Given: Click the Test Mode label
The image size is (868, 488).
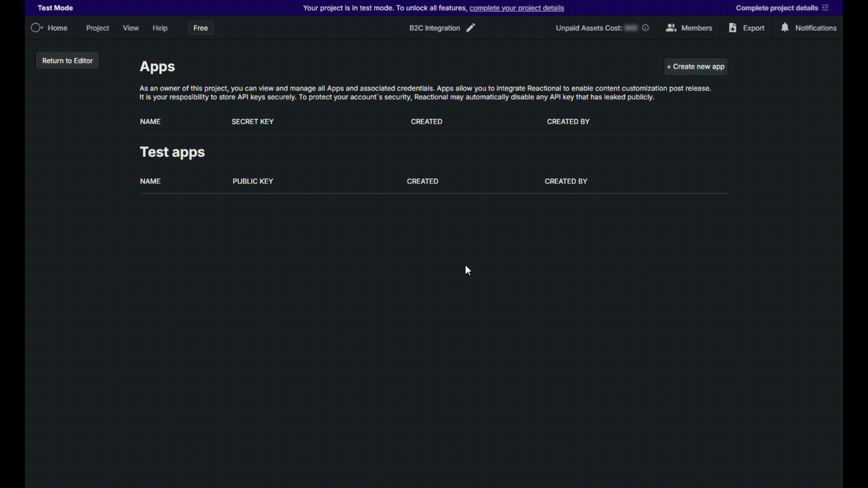Looking at the screenshot, I should click(x=55, y=8).
